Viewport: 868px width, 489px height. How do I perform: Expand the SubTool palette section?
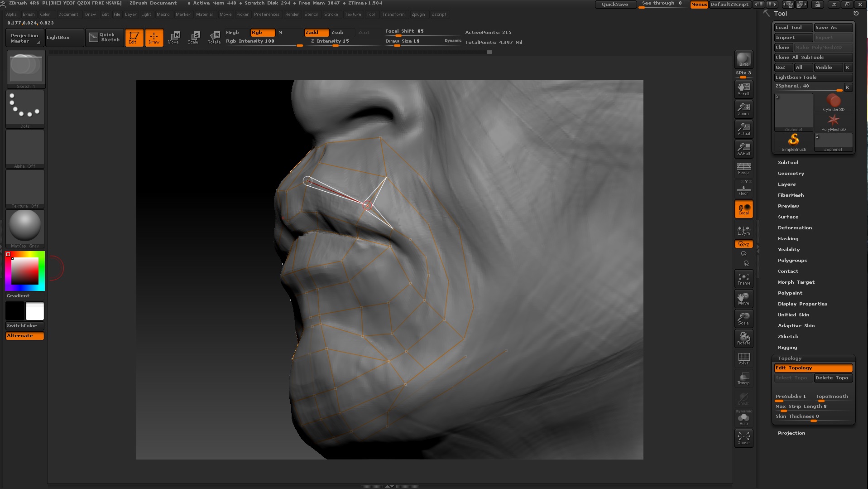[x=788, y=163]
